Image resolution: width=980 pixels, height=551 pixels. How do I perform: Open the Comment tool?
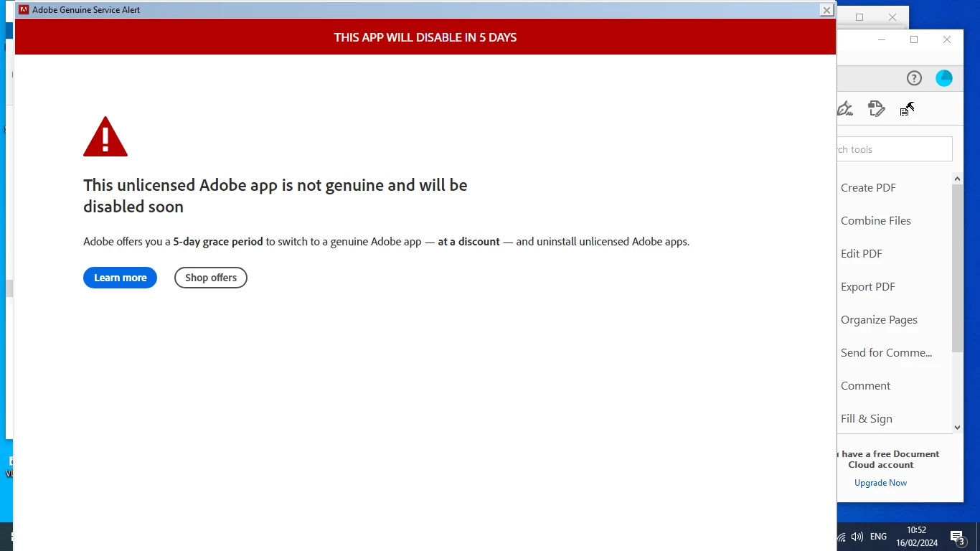point(865,385)
